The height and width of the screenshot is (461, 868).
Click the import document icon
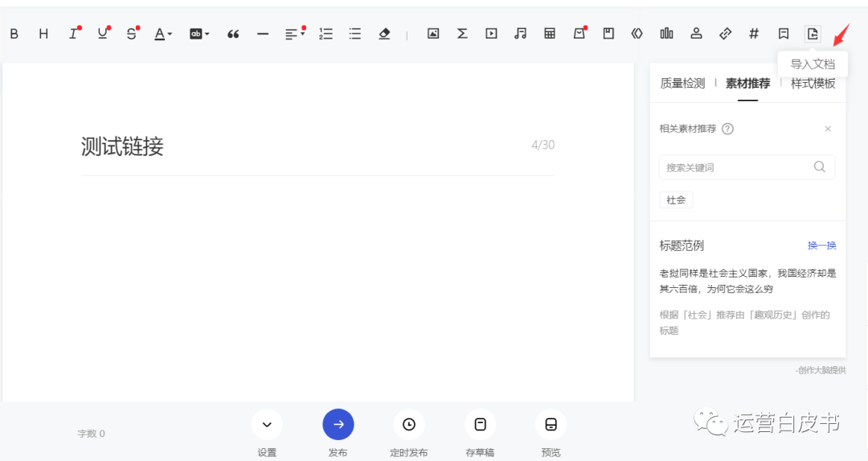[813, 34]
